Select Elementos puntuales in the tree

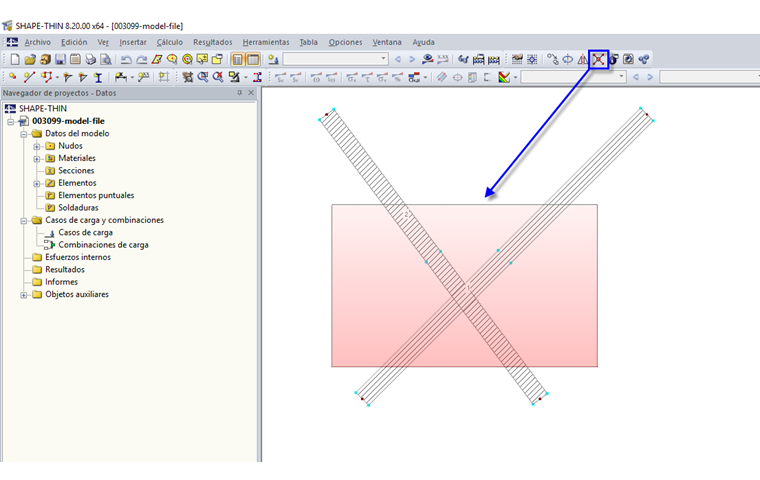(96, 195)
